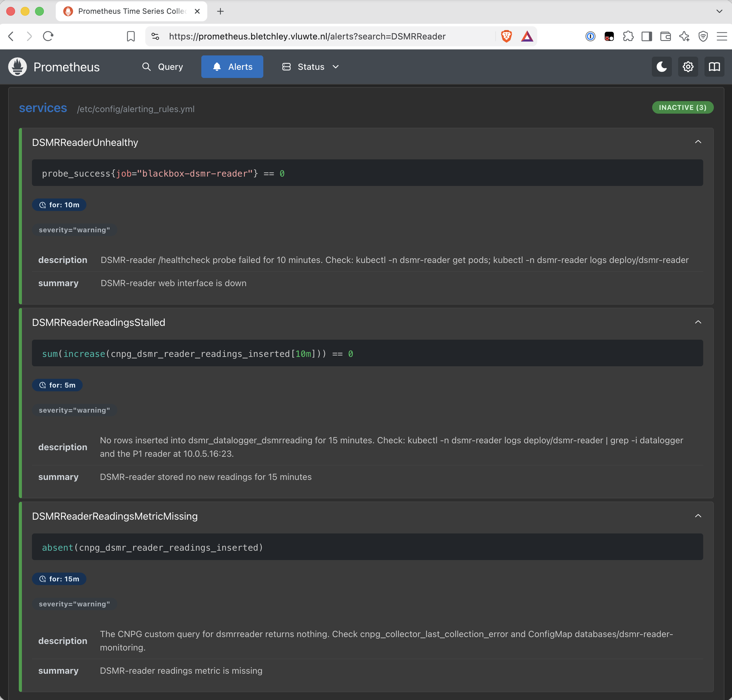Open the tab search dropdown arrow
This screenshot has width=732, height=700.
719,11
